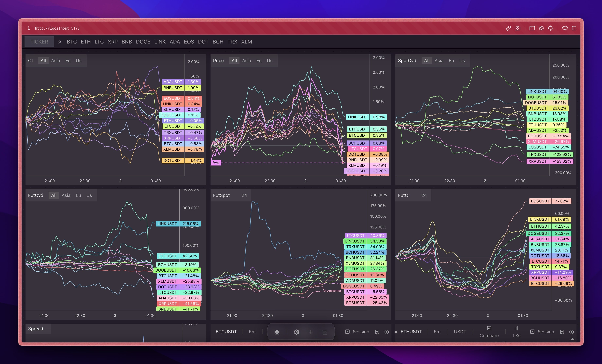602x364 pixels.
Task: Select the LINK ticker tab
Action: (160, 42)
